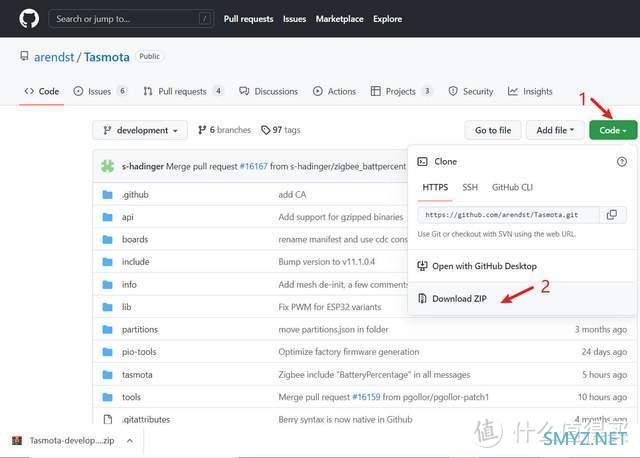Open the Security tab
This screenshot has height=458, width=640.
coord(471,91)
